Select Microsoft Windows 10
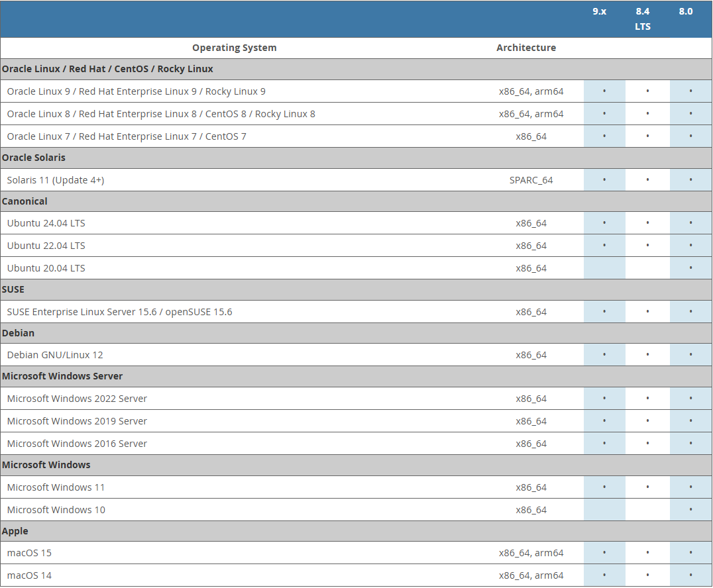The width and height of the screenshot is (713, 588). [x=356, y=510]
